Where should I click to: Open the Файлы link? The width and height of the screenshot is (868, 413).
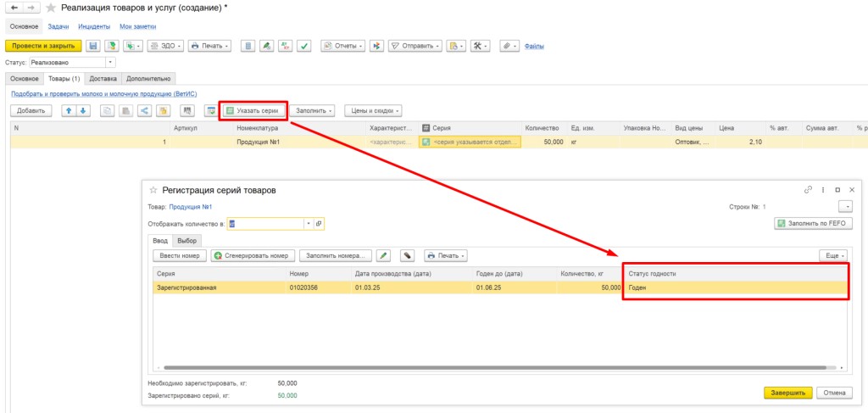(534, 46)
